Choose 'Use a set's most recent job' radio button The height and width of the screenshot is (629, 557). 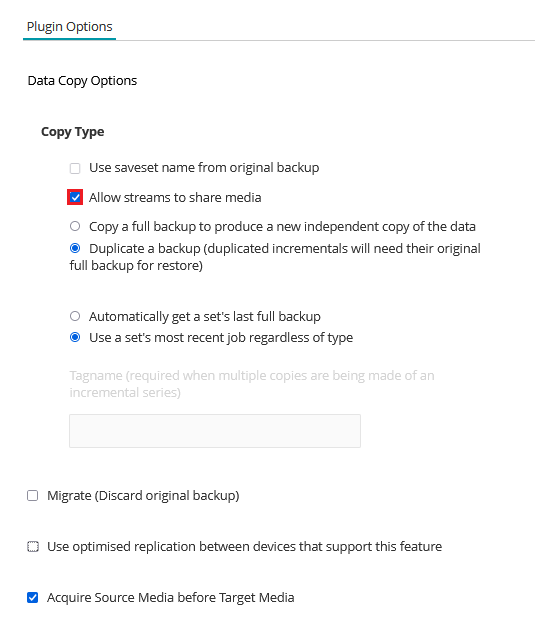[x=75, y=337]
